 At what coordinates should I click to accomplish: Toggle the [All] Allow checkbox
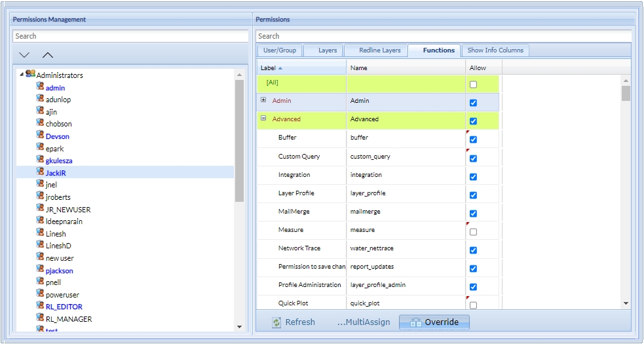tap(473, 85)
